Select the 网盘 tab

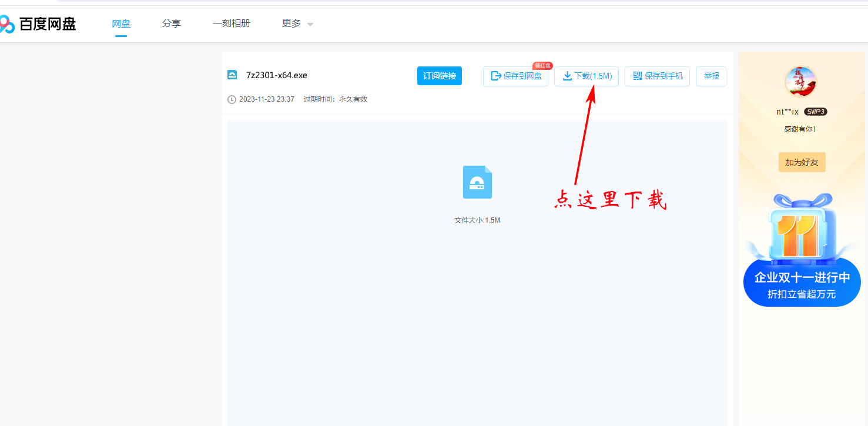[x=121, y=24]
